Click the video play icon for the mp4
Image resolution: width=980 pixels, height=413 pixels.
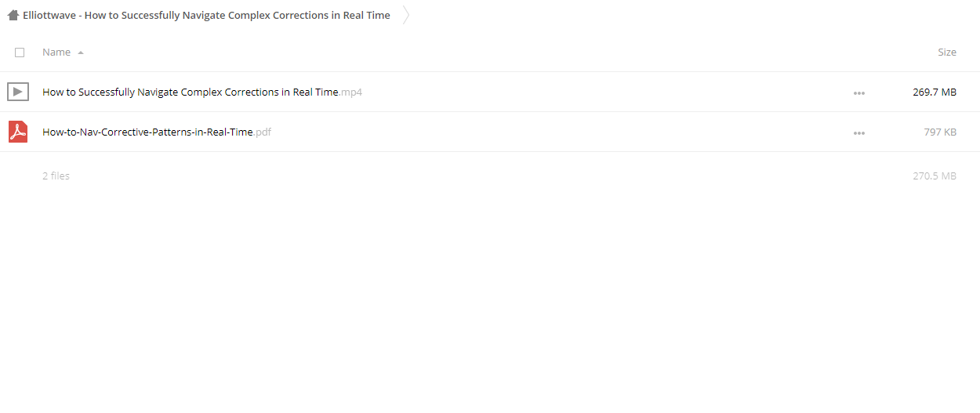18,92
